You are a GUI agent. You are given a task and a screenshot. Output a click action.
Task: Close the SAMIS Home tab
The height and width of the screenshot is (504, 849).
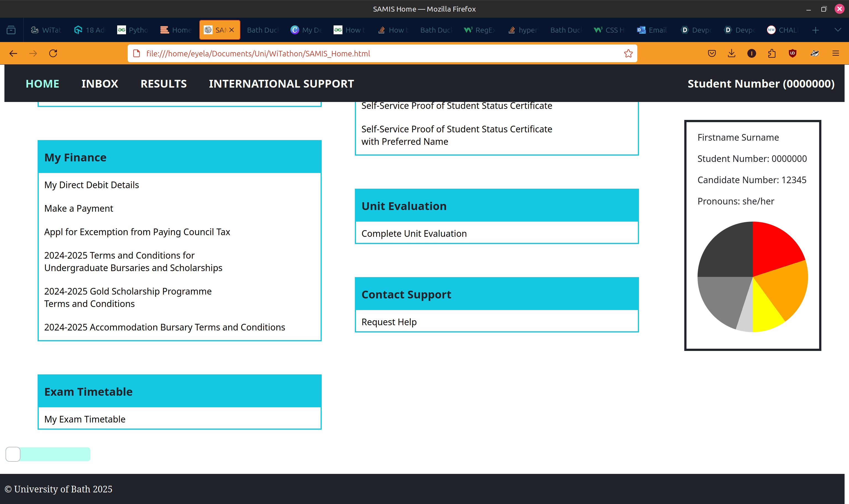coord(232,30)
